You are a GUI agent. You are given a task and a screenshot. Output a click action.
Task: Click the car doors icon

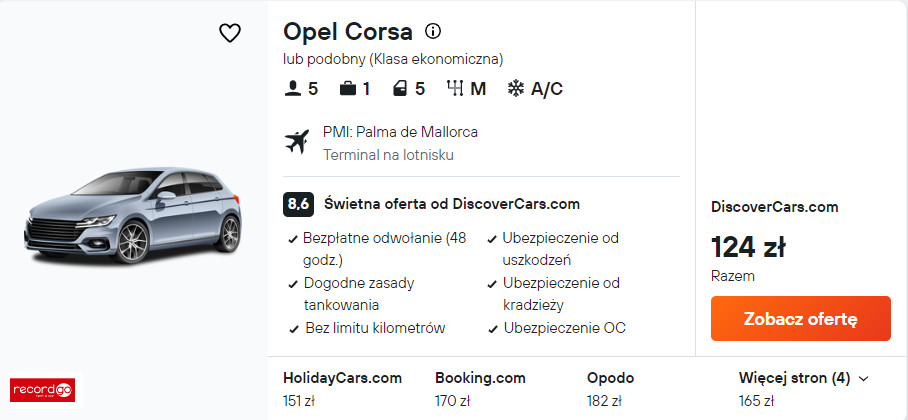pos(400,89)
